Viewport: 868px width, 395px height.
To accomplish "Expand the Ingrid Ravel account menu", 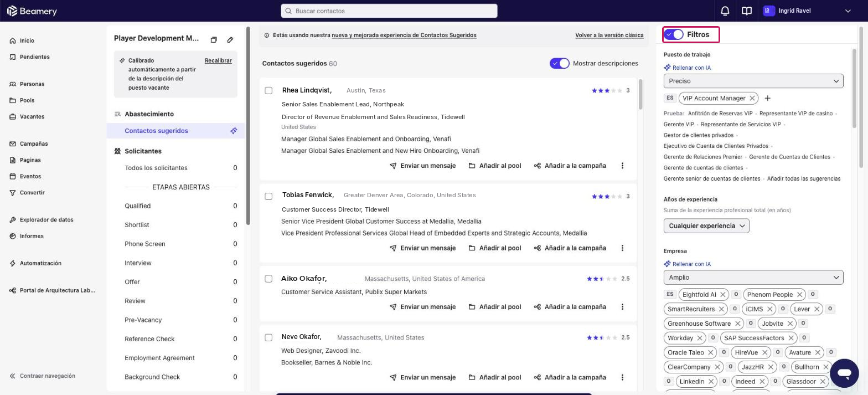I will (x=848, y=11).
